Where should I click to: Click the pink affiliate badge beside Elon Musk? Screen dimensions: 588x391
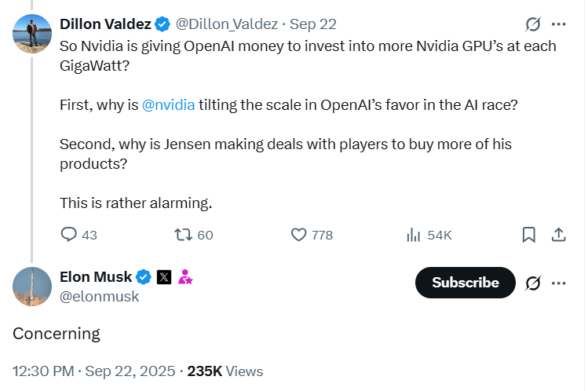185,276
